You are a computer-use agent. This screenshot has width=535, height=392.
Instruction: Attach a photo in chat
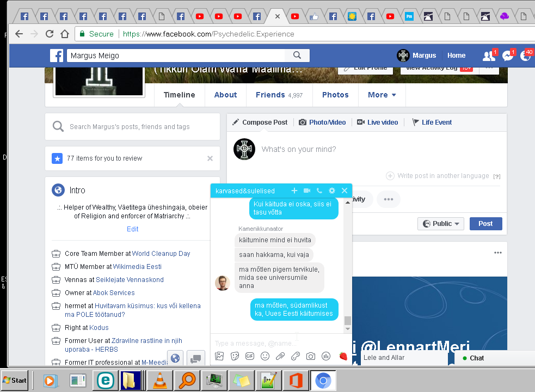point(219,356)
